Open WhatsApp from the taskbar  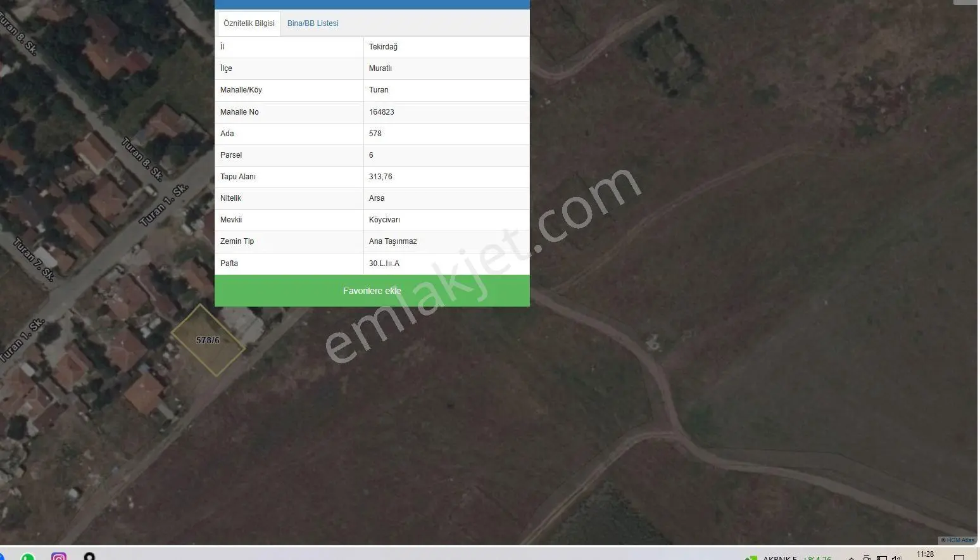[27, 557]
